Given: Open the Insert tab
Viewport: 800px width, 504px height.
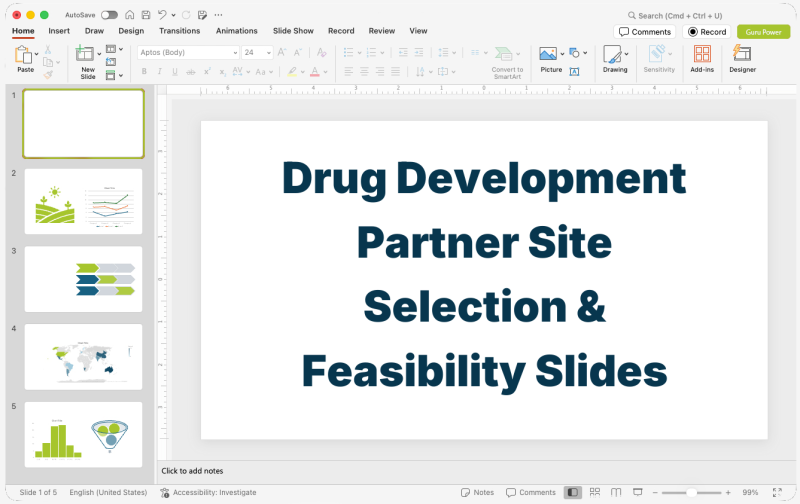Looking at the screenshot, I should click(59, 31).
